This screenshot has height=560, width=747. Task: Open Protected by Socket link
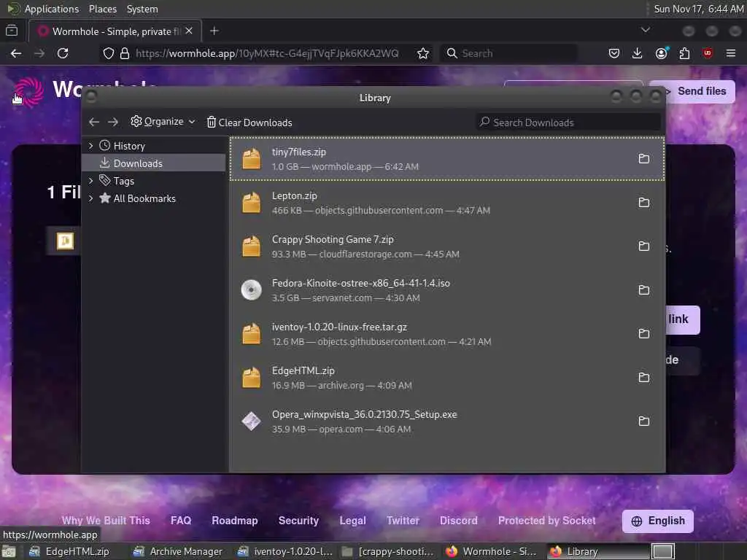tap(546, 521)
